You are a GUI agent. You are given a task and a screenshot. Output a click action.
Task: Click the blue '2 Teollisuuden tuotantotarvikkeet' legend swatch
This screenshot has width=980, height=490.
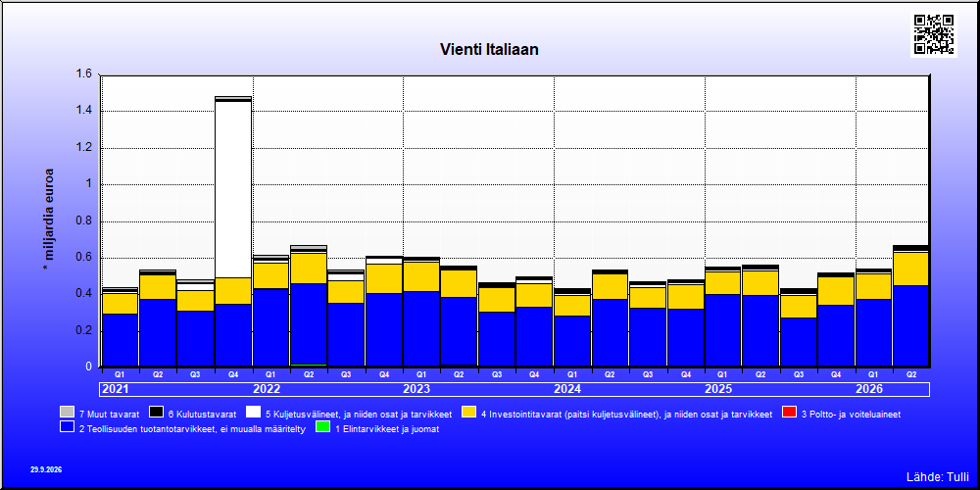coord(67,427)
